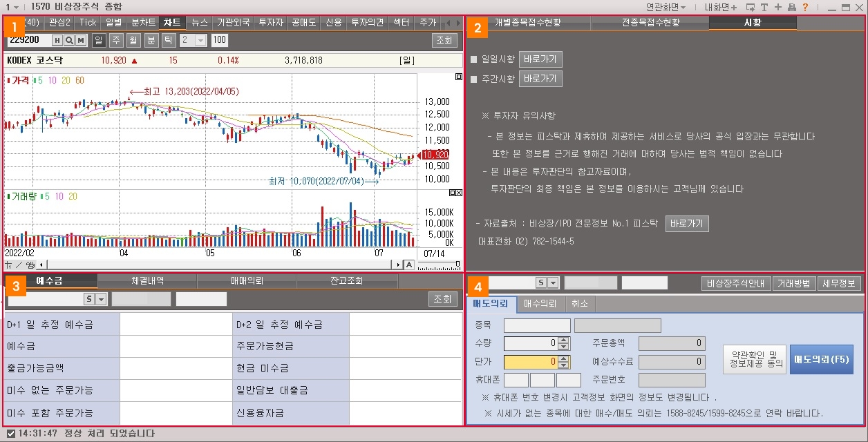Click 바로가기 next to 주간시황

540,79
